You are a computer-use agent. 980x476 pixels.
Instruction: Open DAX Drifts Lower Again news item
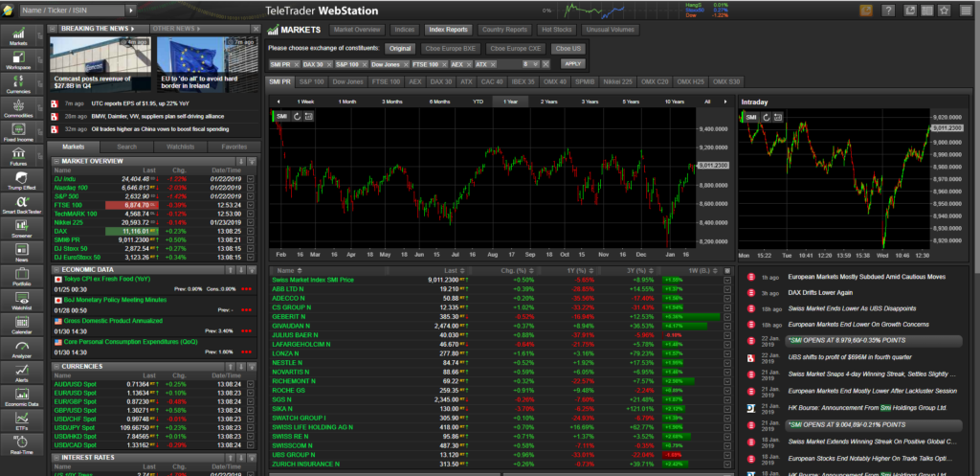[x=820, y=293]
